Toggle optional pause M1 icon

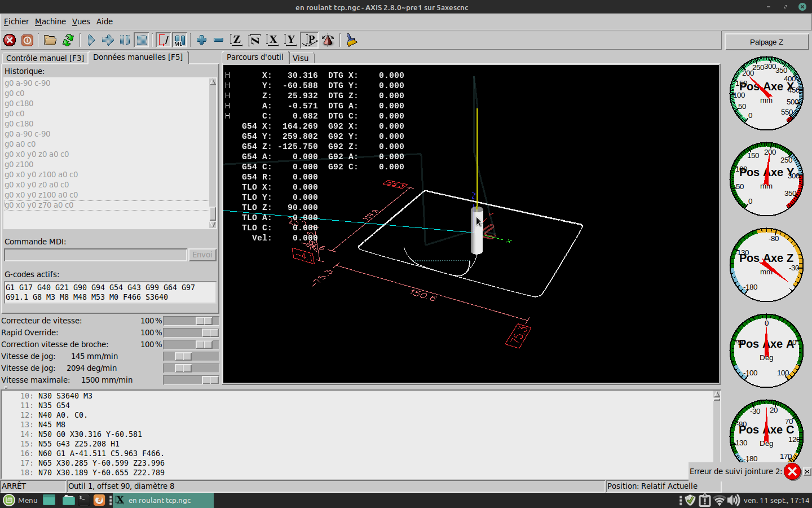point(179,40)
